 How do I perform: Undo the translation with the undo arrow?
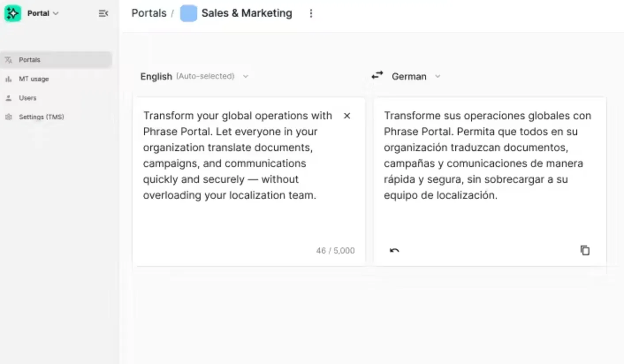coord(394,250)
